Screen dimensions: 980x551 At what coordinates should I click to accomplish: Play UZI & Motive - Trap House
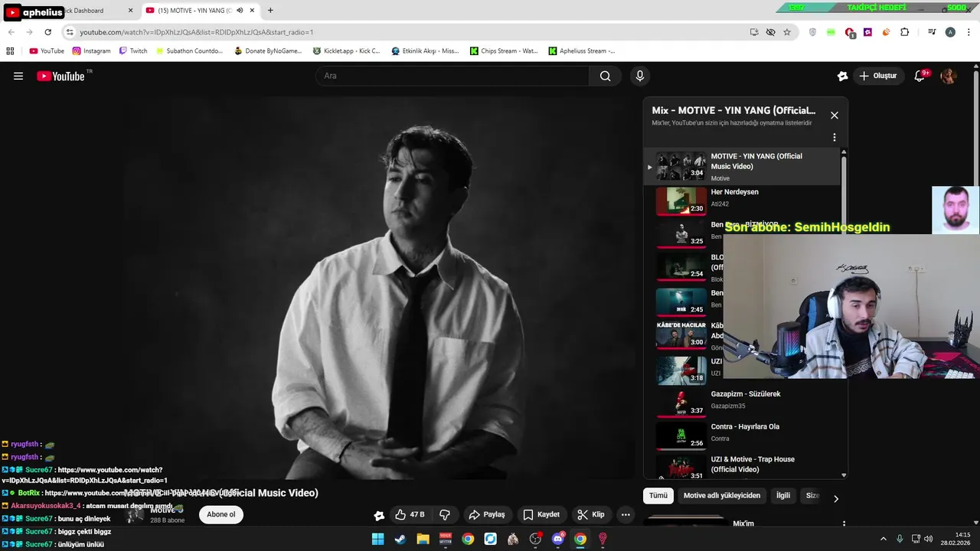pyautogui.click(x=743, y=466)
